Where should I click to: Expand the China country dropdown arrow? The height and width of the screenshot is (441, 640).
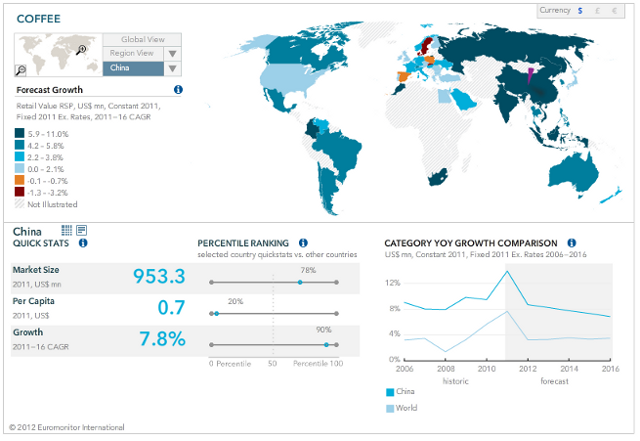[x=173, y=69]
